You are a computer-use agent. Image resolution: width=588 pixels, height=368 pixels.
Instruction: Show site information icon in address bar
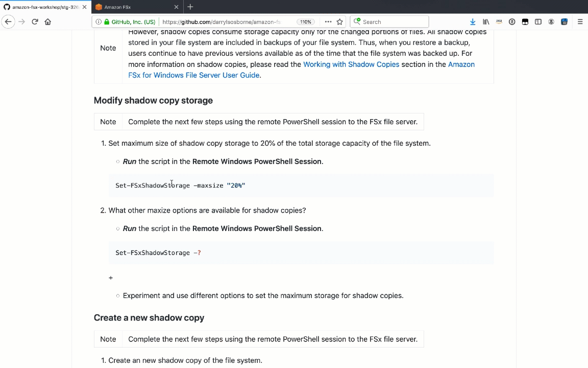click(x=98, y=22)
